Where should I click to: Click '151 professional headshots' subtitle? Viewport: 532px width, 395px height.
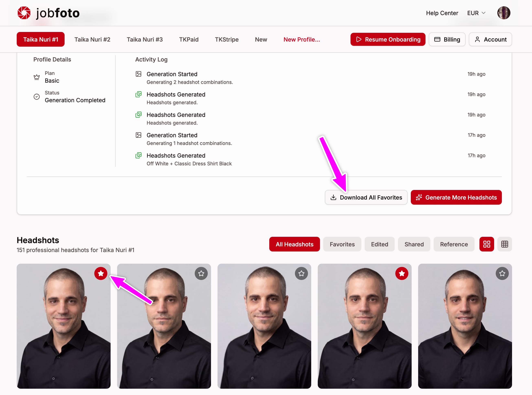tap(75, 250)
